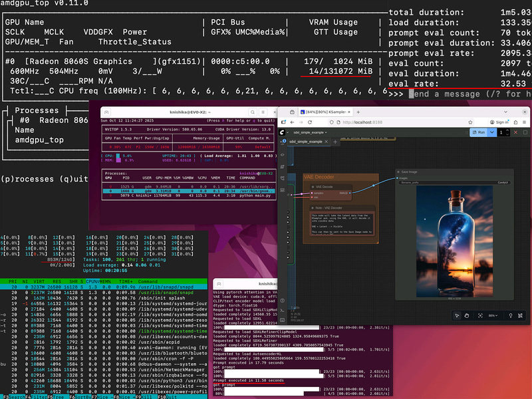This screenshot has height=399, width=532.
Task: Collapse the VAE Decode node via its title dot
Action: pyautogui.click(x=313, y=187)
